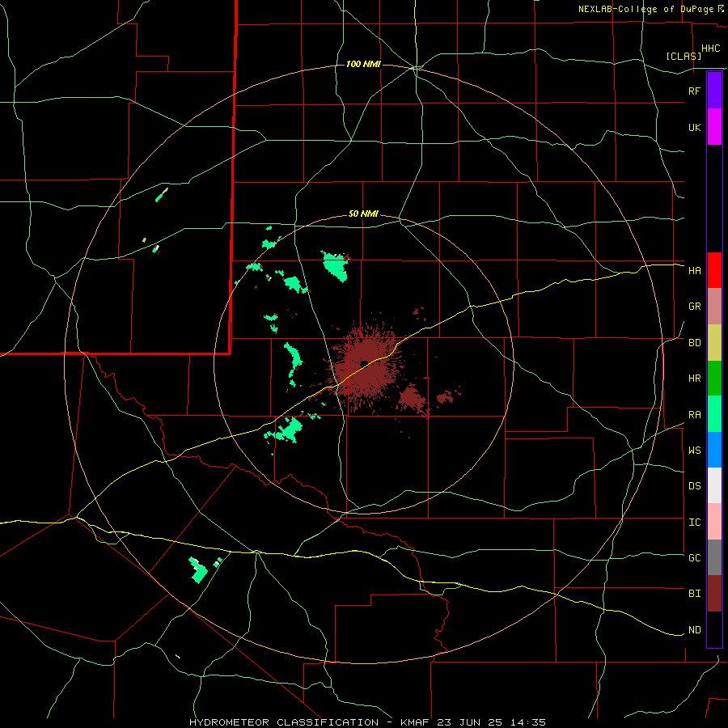Click the Hydrometeor Classification KMAF title text

pyautogui.click(x=367, y=722)
